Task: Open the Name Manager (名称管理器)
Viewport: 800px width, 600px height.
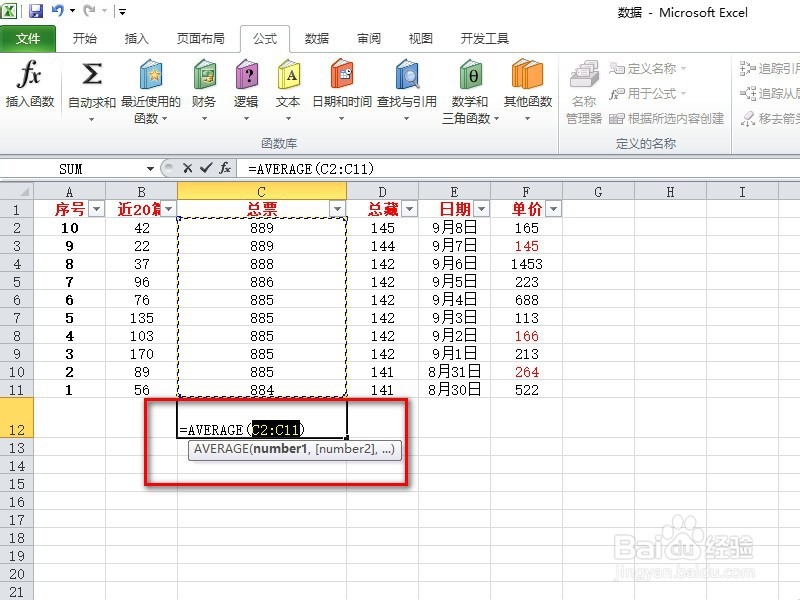Action: click(584, 92)
